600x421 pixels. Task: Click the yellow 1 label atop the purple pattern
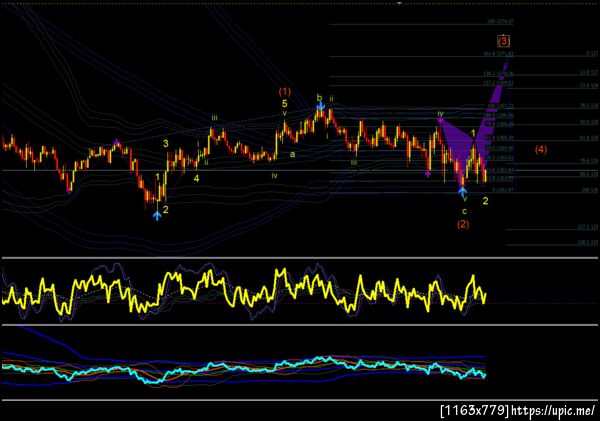[473, 133]
